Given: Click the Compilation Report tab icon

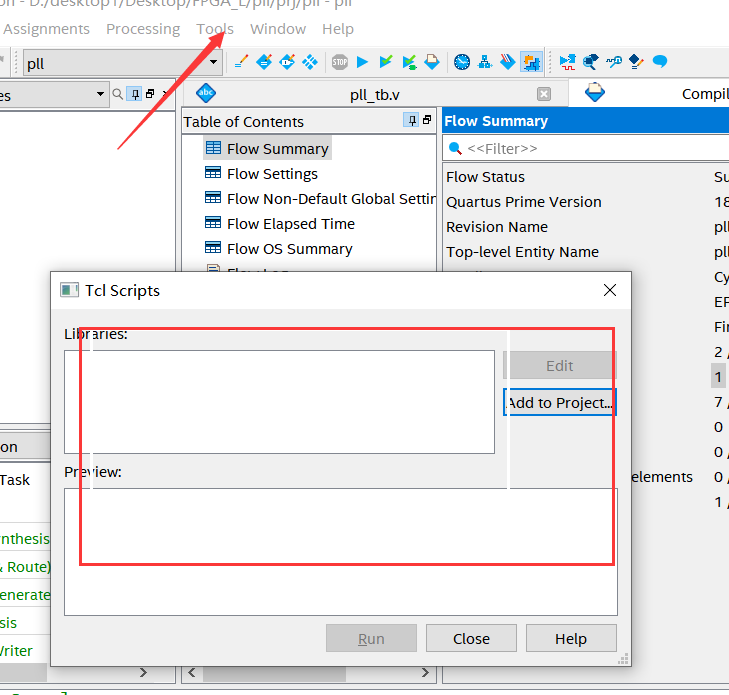Looking at the screenshot, I should (595, 92).
